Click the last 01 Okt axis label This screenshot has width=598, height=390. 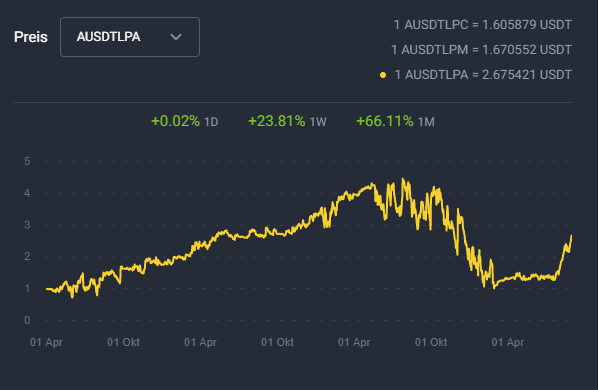(x=431, y=342)
